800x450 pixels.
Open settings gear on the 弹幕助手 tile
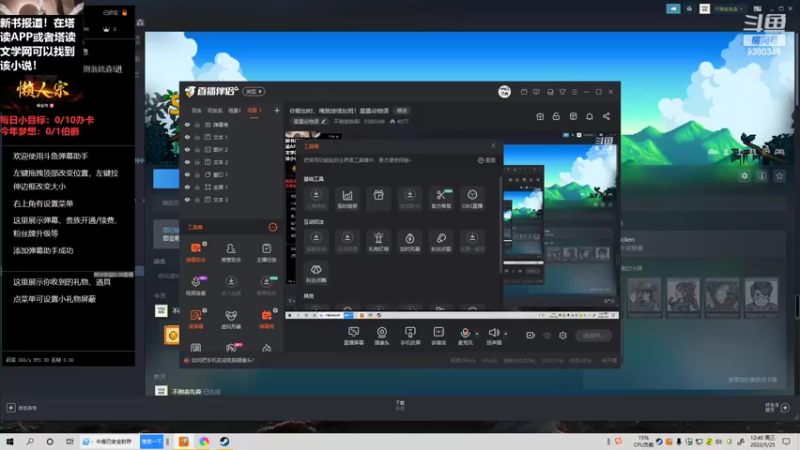(x=205, y=244)
